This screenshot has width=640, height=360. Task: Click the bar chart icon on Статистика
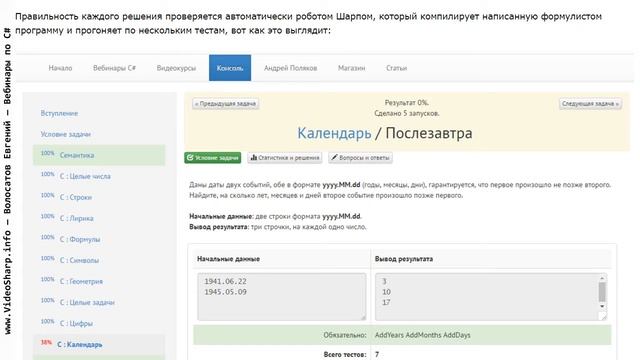click(x=253, y=158)
